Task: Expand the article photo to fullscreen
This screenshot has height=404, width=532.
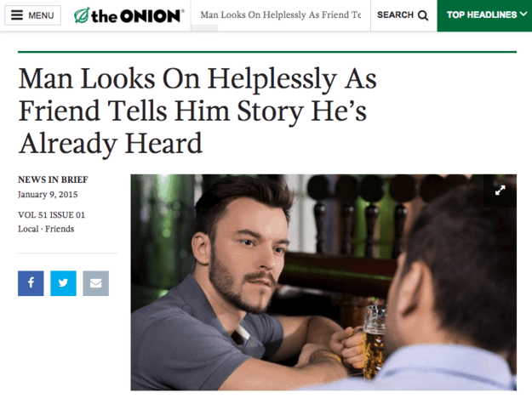Action: 501,191
